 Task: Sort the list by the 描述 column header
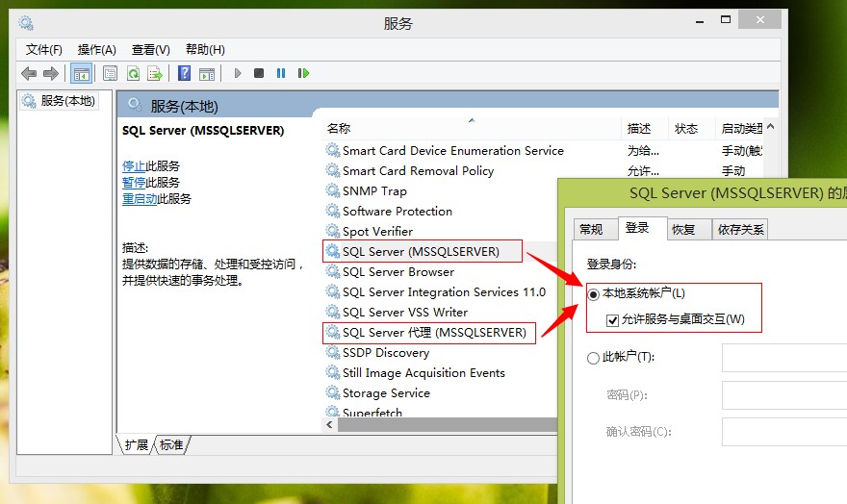click(645, 129)
